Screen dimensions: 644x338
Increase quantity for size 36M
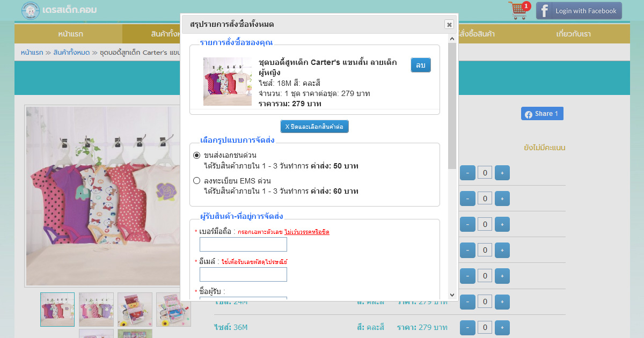click(x=502, y=327)
